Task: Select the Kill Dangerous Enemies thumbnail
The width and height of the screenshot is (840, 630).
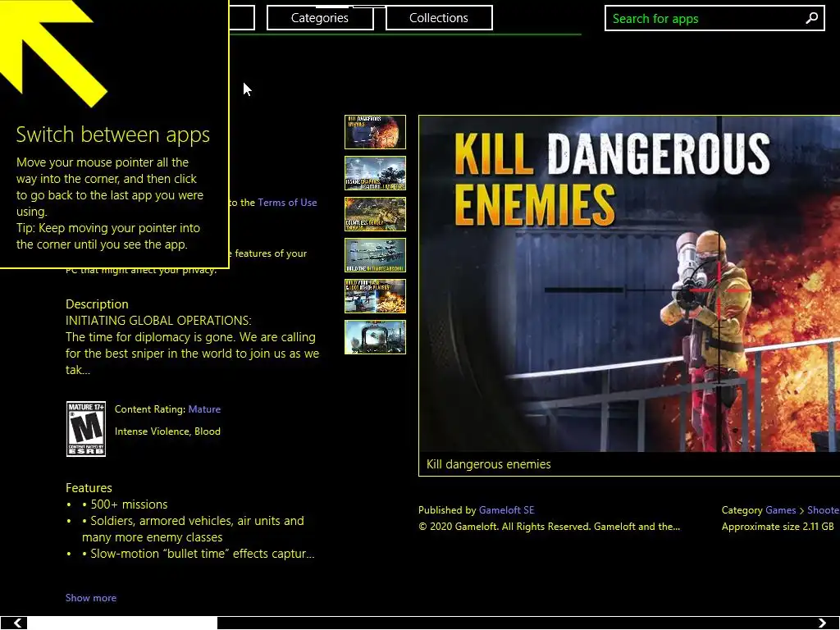Action: pos(375,132)
